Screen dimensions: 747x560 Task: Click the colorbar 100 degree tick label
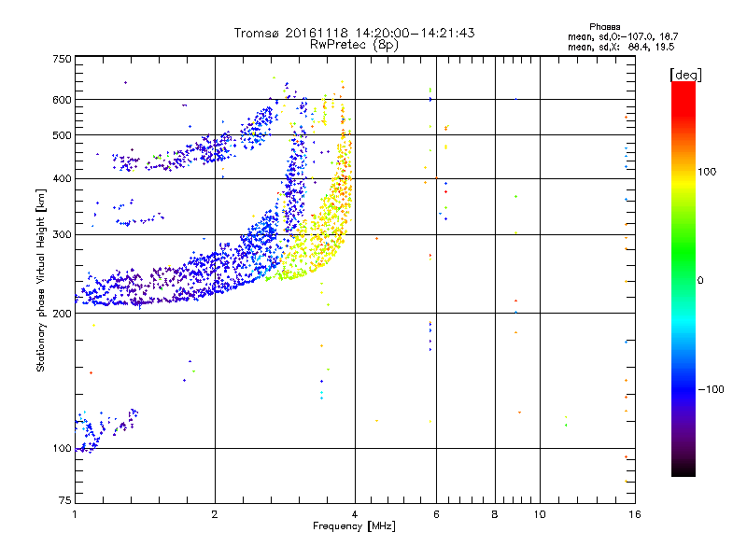pos(707,172)
